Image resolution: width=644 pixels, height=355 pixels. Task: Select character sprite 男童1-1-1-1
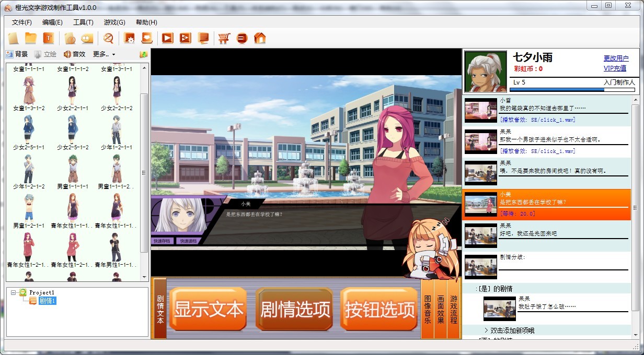pyautogui.click(x=72, y=172)
